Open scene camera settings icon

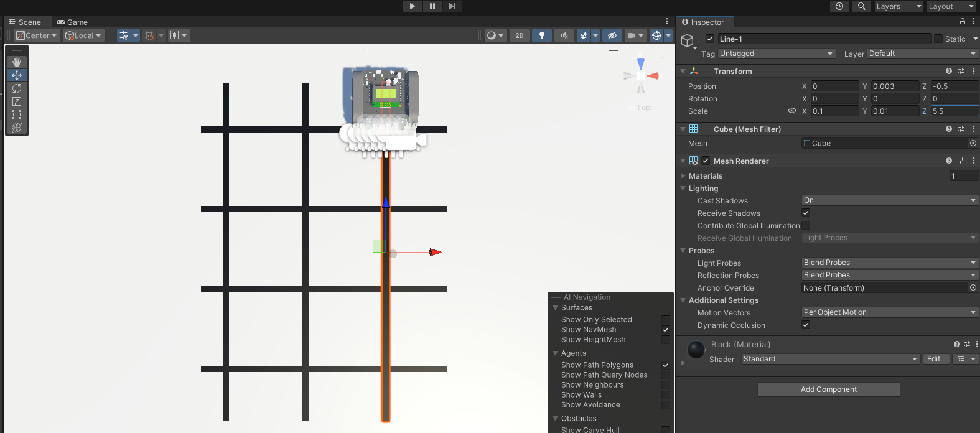pos(632,35)
